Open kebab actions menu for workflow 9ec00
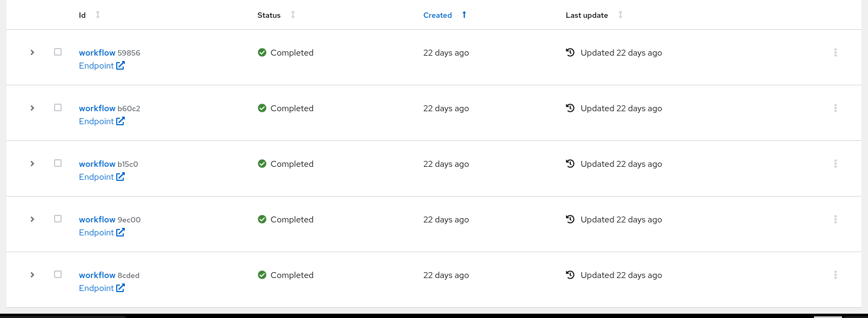The width and height of the screenshot is (868, 318). click(835, 219)
